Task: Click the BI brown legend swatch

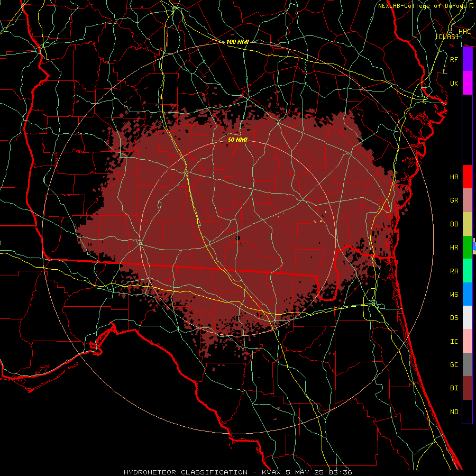Action: tap(467, 388)
